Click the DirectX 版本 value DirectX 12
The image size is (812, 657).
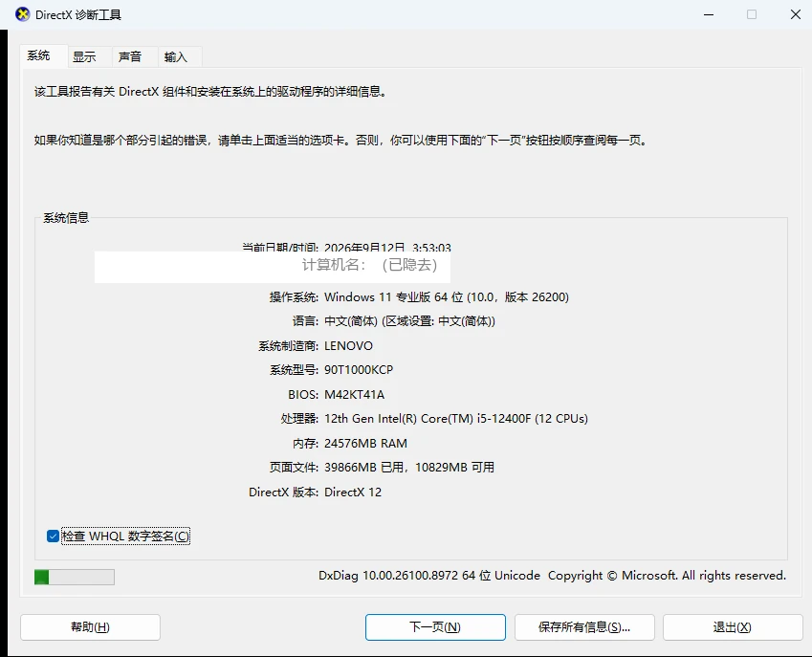pos(353,493)
